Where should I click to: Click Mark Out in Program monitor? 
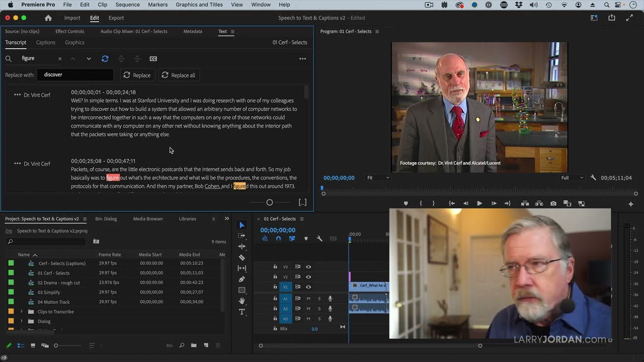[x=434, y=204]
